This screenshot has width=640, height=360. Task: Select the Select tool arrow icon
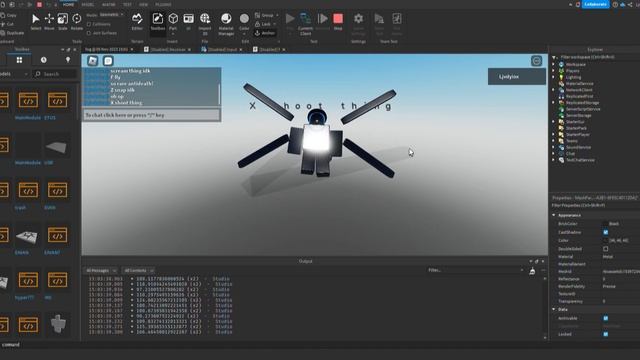pyautogui.click(x=36, y=19)
